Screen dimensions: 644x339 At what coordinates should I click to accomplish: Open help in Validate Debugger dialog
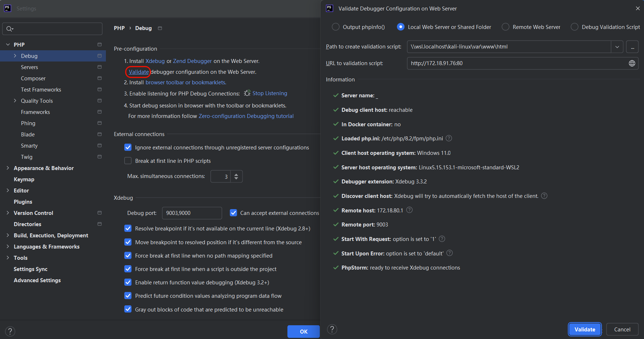332,329
